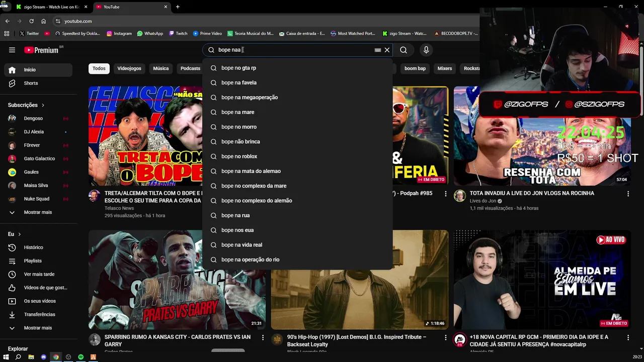Open the Maisa Silva subscription
Image resolution: width=644 pixels, height=362 pixels.
tap(38, 186)
